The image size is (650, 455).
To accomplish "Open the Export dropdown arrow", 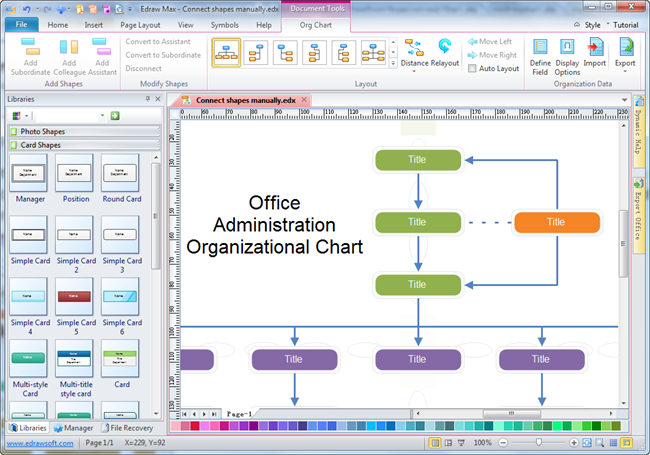I will (x=625, y=72).
